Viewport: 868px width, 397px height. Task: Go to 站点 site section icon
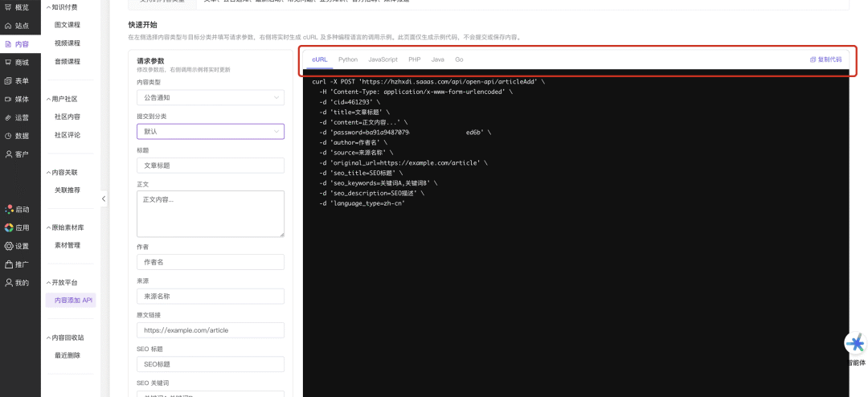pyautogui.click(x=8, y=26)
